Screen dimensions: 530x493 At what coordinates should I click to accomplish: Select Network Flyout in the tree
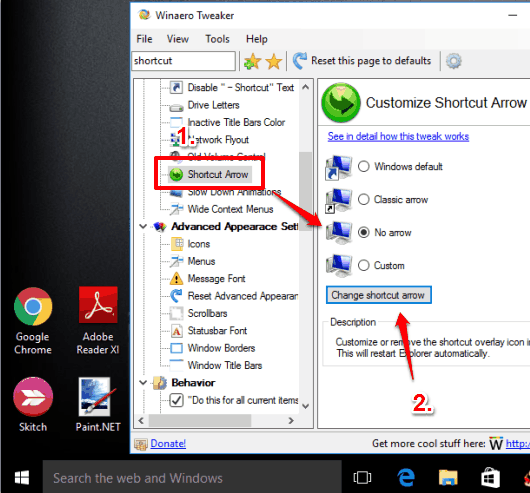click(218, 140)
